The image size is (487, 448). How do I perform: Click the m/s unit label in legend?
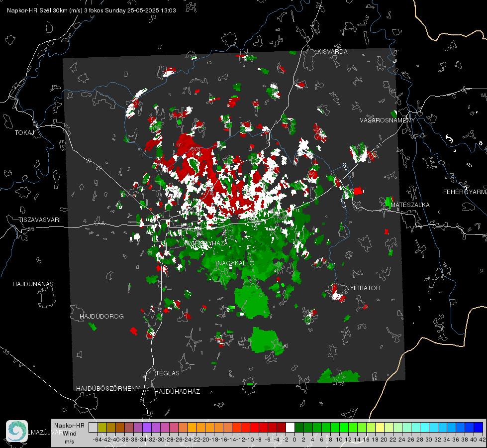point(69,442)
